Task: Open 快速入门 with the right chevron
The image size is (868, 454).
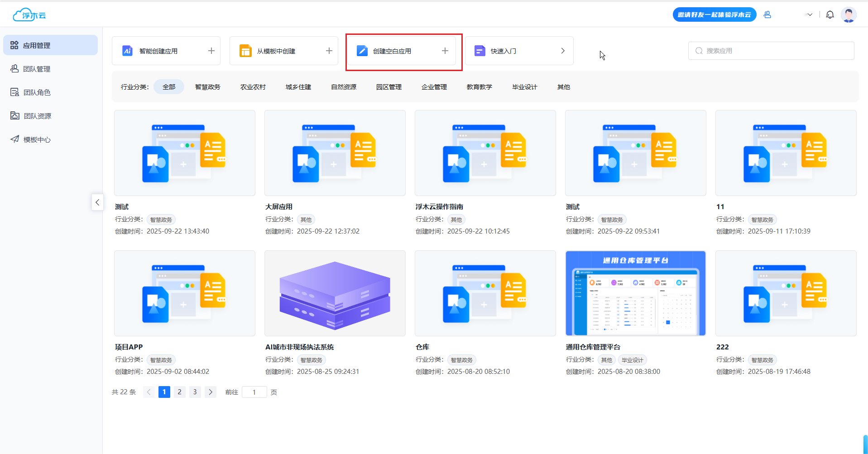Action: point(562,51)
